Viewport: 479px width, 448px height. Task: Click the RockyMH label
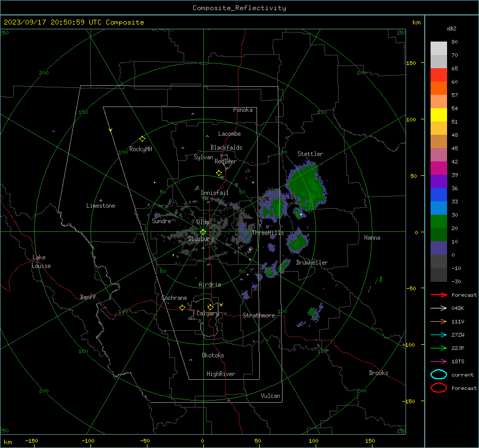141,149
